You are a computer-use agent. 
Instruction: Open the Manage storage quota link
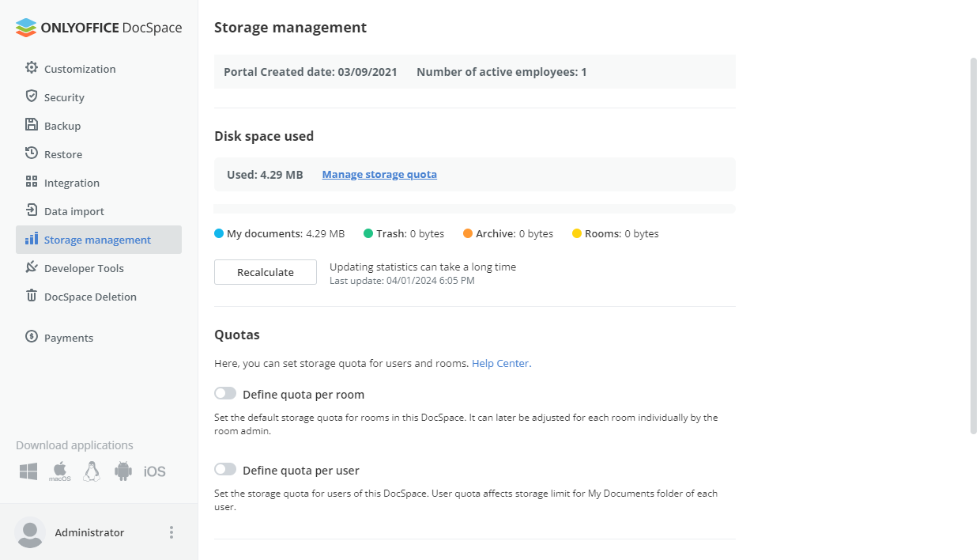[379, 175]
